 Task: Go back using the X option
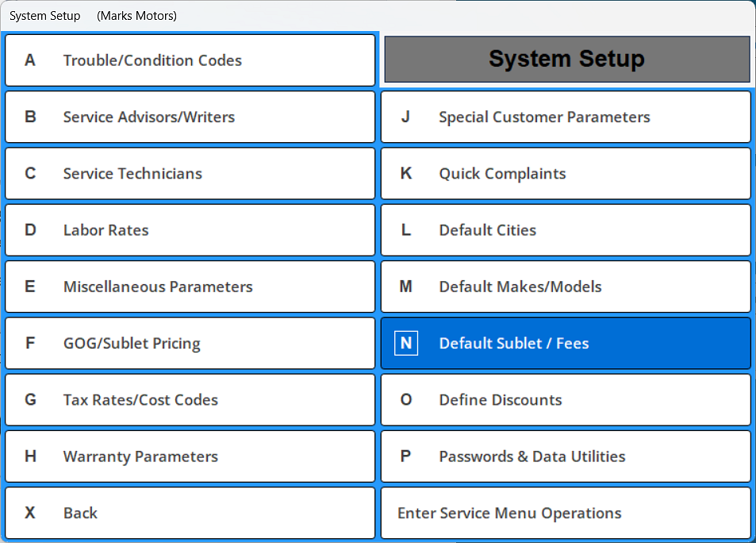[x=189, y=513]
